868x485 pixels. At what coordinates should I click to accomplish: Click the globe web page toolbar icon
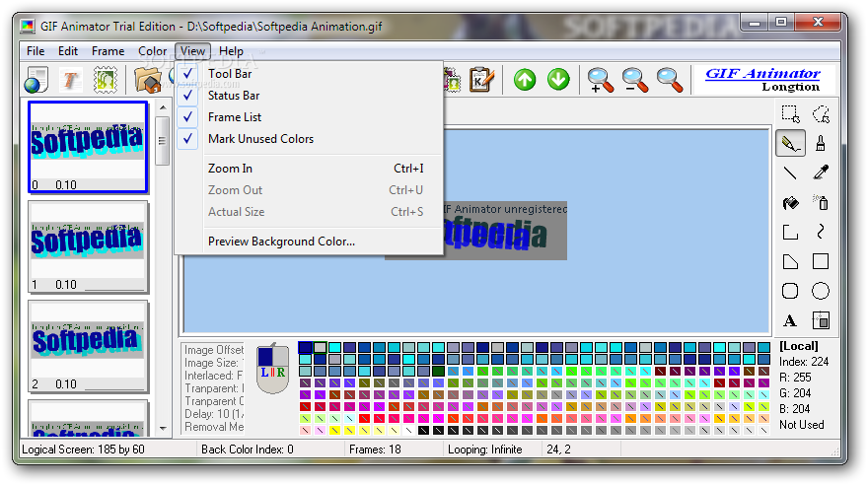tap(36, 80)
